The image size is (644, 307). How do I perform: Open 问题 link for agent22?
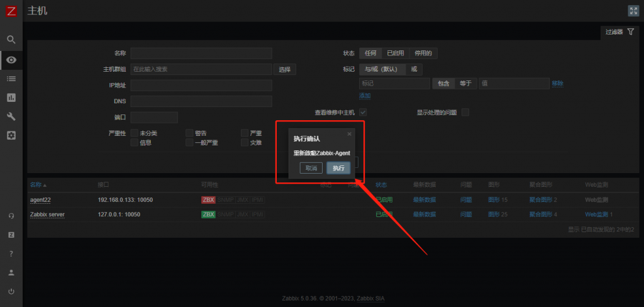click(466, 199)
